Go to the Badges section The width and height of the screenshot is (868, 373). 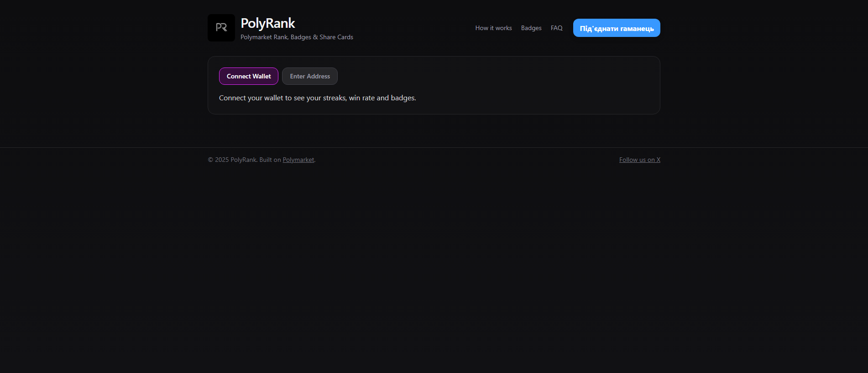click(x=531, y=28)
